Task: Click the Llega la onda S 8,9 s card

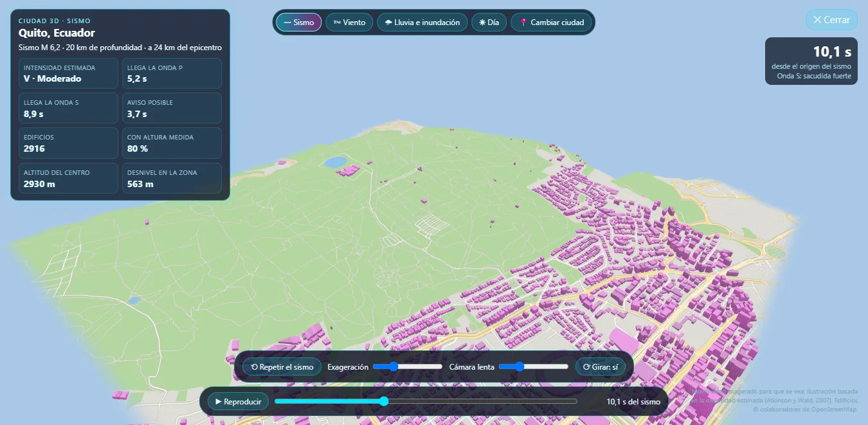Action: pos(68,108)
